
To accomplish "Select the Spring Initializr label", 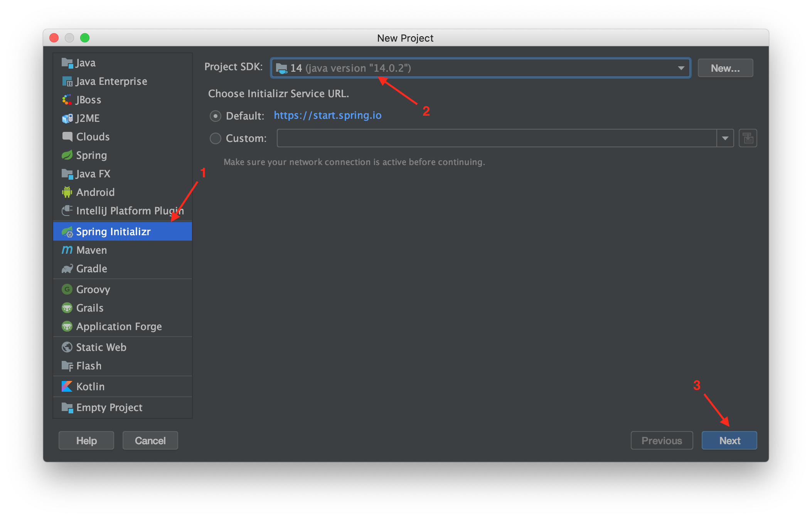I will pyautogui.click(x=113, y=232).
